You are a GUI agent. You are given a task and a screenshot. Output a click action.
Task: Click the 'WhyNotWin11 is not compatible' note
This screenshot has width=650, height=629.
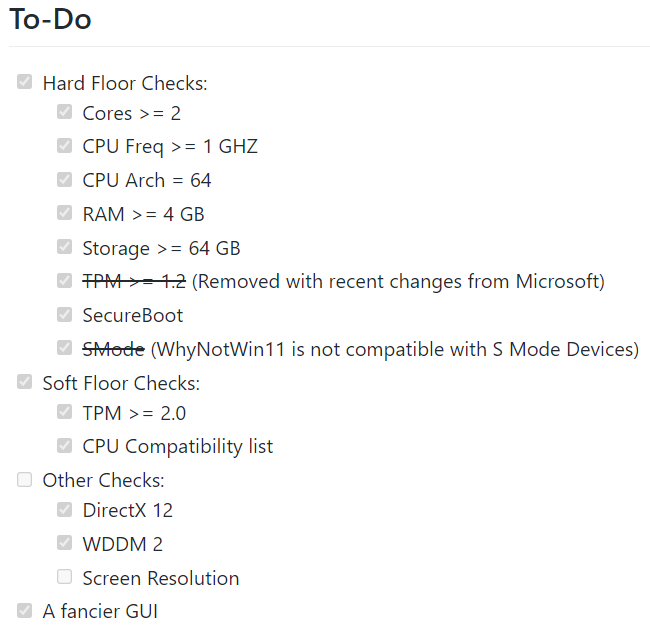click(x=394, y=349)
